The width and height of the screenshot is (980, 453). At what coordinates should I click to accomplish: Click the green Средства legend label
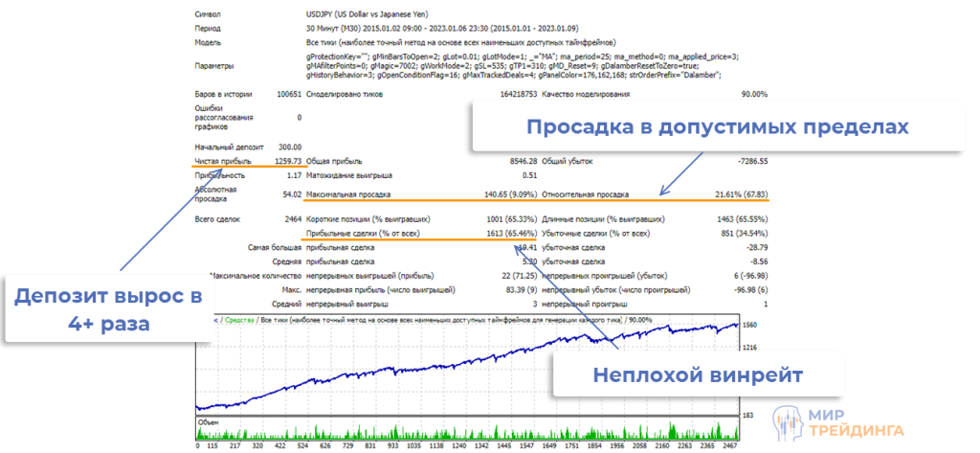(x=236, y=319)
